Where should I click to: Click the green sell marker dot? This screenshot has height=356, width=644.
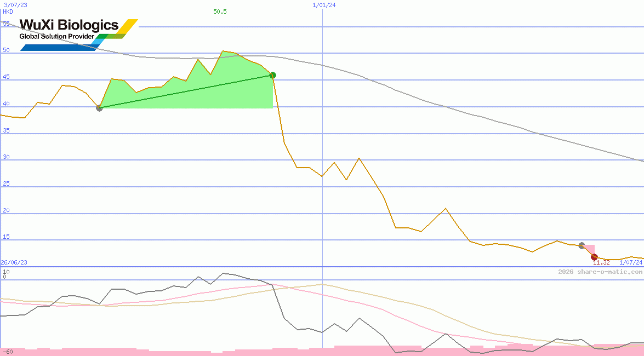click(x=272, y=75)
